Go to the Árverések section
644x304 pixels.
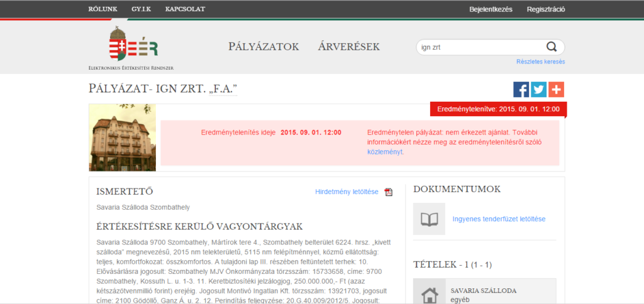(348, 46)
